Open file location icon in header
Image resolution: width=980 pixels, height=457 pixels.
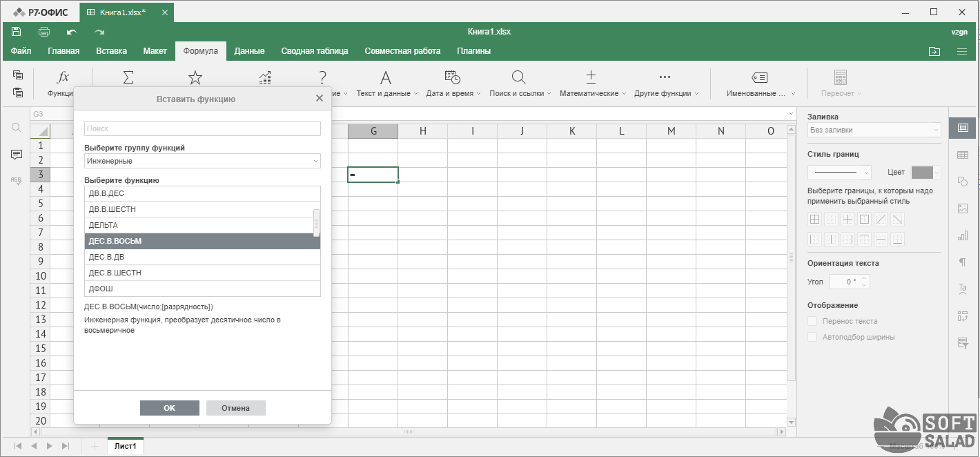[934, 51]
